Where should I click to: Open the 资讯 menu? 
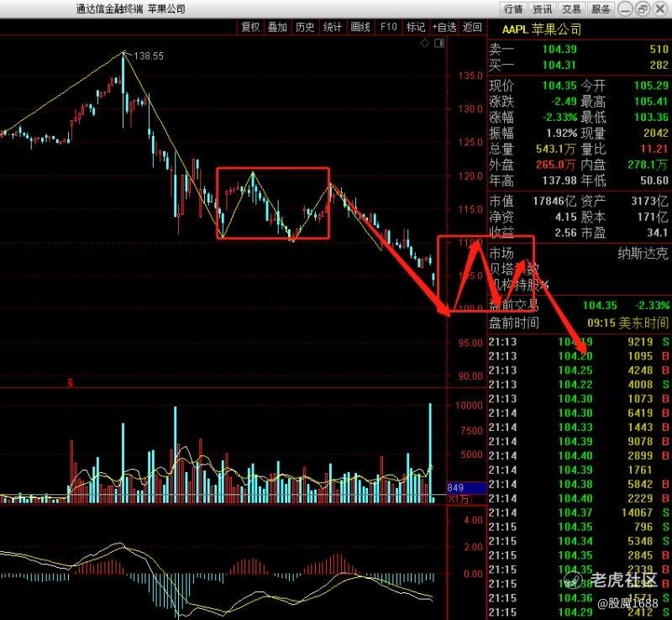pyautogui.click(x=542, y=9)
